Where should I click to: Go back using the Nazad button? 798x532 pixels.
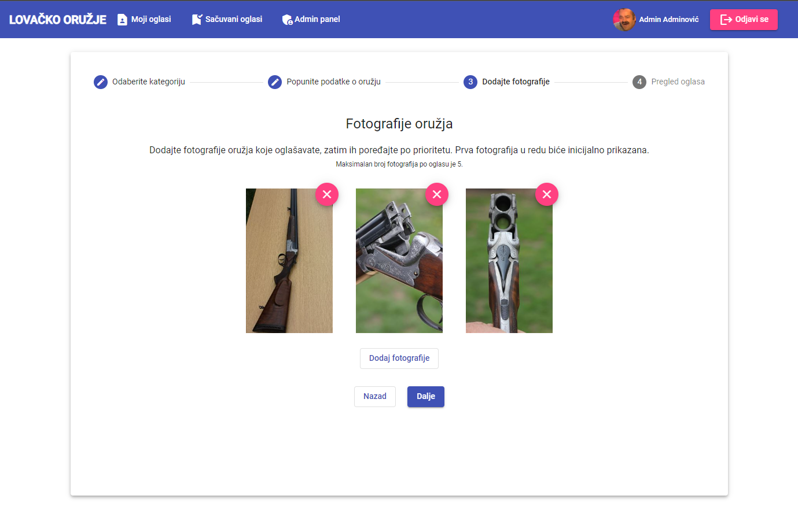click(374, 396)
